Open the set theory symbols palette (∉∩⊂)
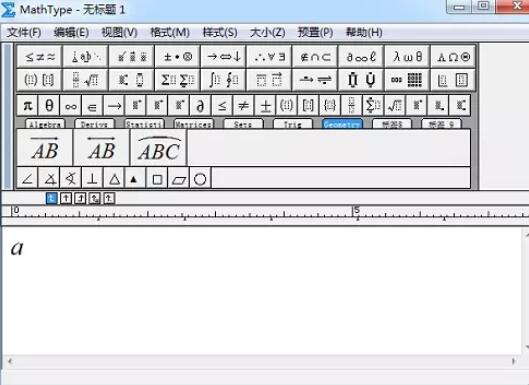529x385 pixels. click(x=315, y=56)
